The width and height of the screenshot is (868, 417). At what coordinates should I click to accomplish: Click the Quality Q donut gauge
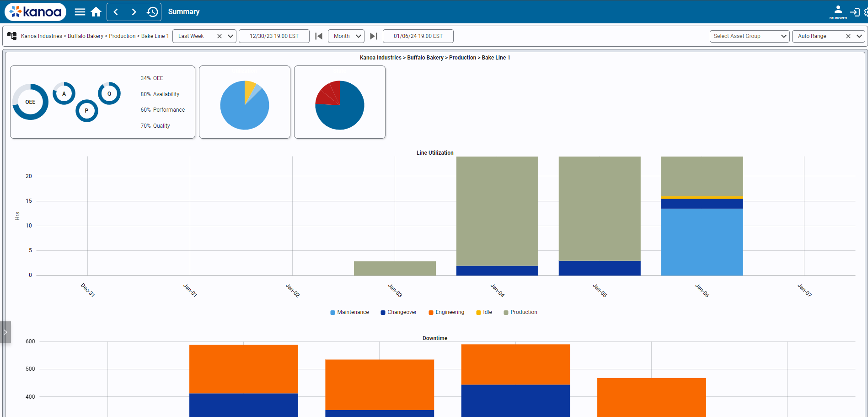(109, 93)
